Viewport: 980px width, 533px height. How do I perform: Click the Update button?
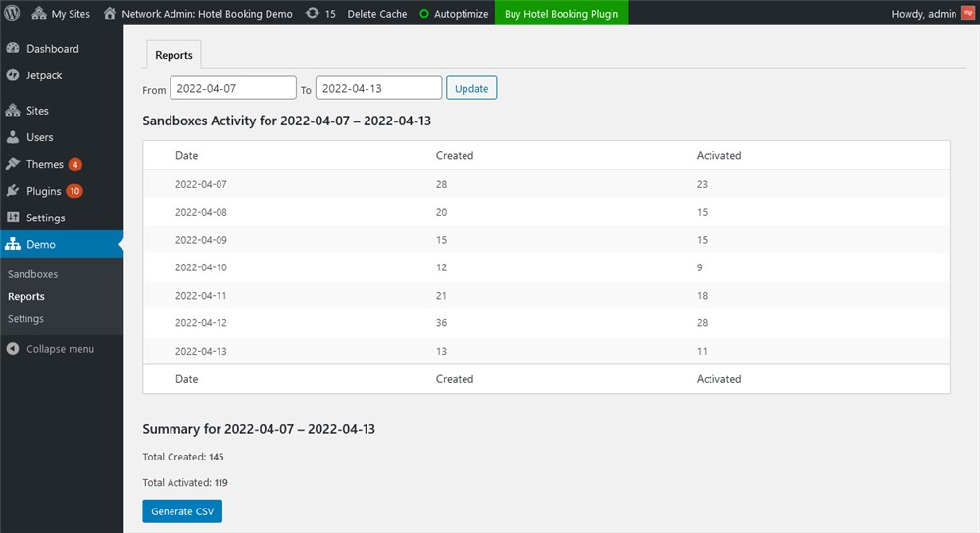pyautogui.click(x=471, y=88)
